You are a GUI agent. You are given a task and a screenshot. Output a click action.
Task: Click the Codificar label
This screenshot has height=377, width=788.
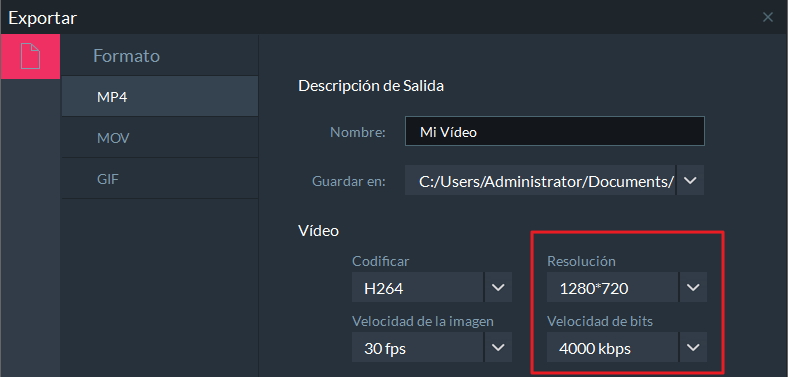[x=380, y=261]
